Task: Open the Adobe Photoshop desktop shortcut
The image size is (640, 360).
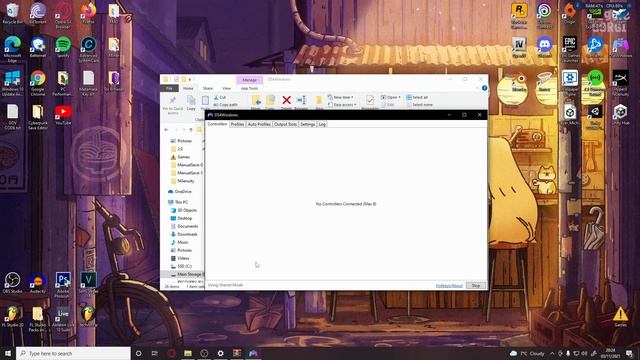Action: [x=63, y=284]
